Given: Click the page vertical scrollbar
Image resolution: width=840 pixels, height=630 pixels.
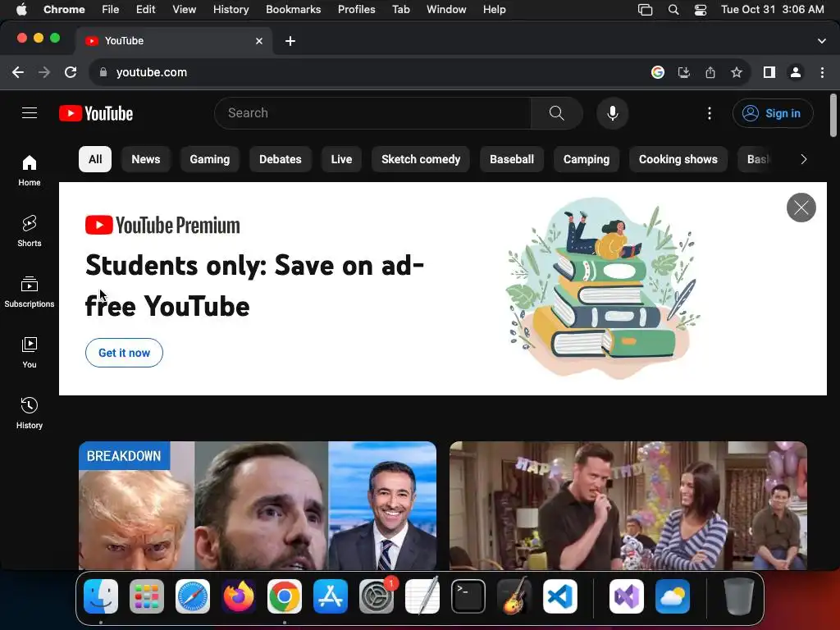Looking at the screenshot, I should tap(833, 115).
